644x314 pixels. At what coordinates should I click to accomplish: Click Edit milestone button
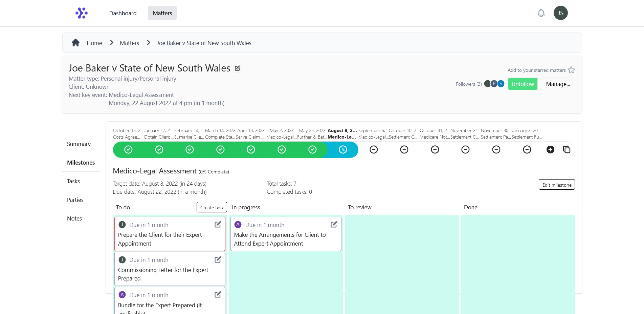pos(556,185)
